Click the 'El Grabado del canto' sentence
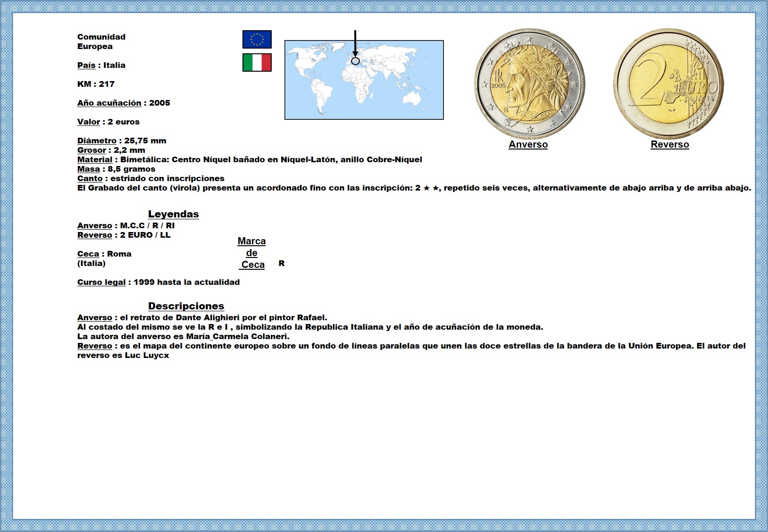Viewport: 768px width, 532px height. coord(414,188)
